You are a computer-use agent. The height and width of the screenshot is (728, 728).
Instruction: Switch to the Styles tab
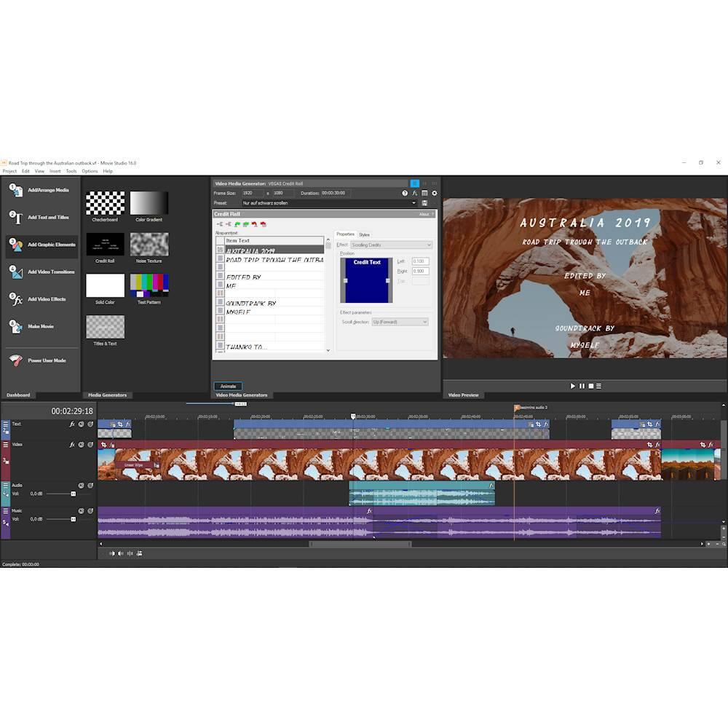(364, 234)
